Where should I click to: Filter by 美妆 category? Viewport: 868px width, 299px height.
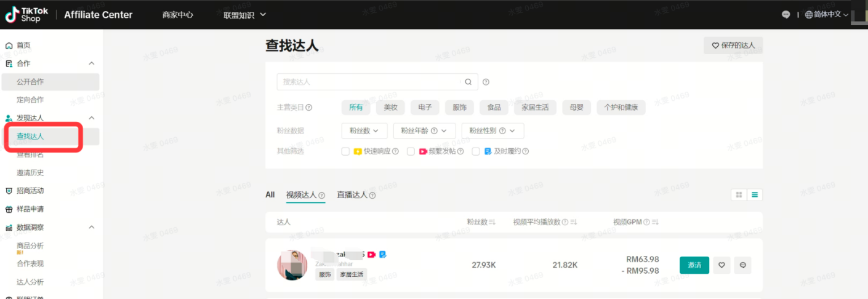pos(390,108)
